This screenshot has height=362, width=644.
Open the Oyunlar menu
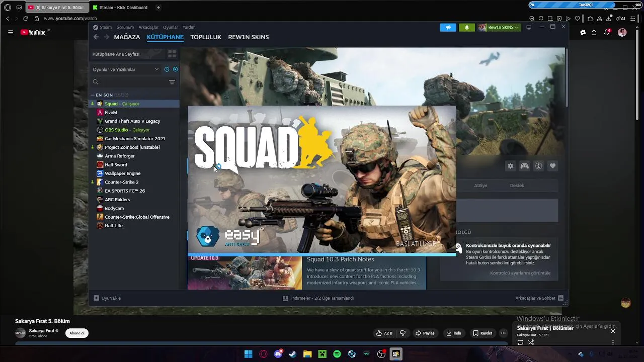point(171,28)
